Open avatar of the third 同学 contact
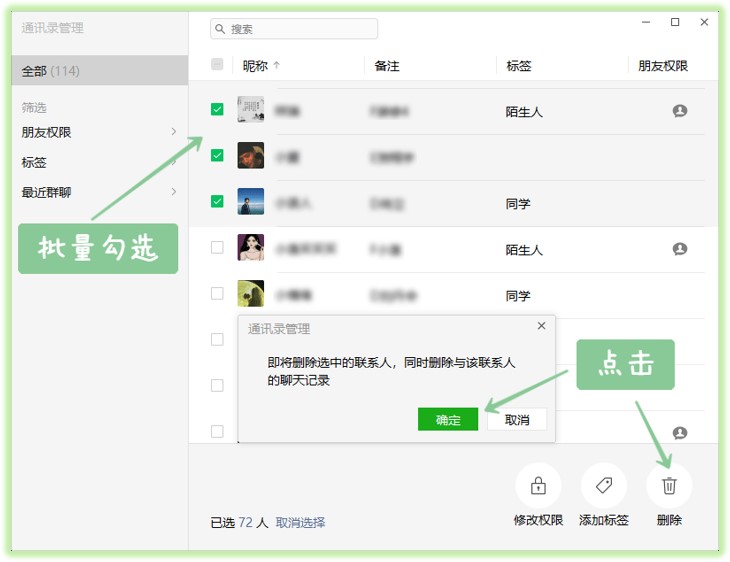This screenshot has width=730, height=562. pyautogui.click(x=250, y=201)
